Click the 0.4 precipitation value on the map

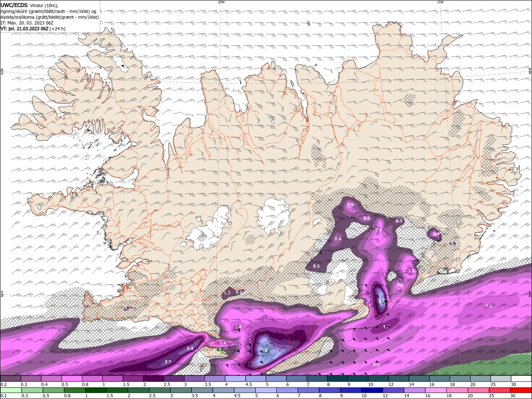(x=338, y=239)
